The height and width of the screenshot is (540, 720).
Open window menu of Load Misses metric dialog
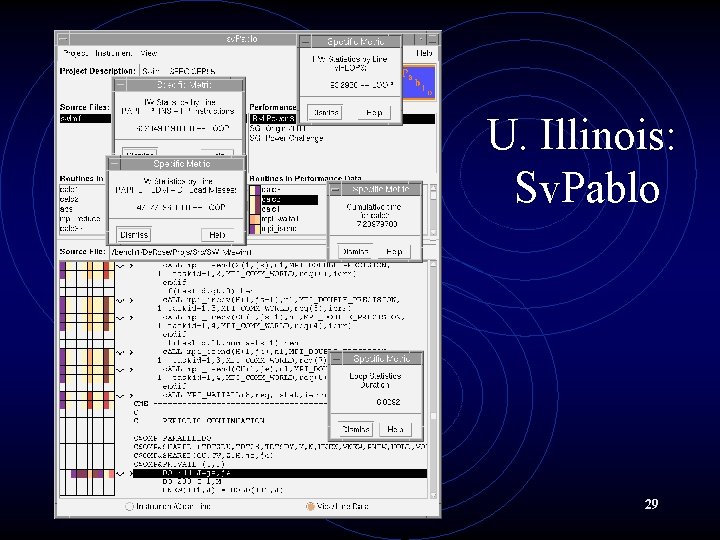[x=115, y=164]
